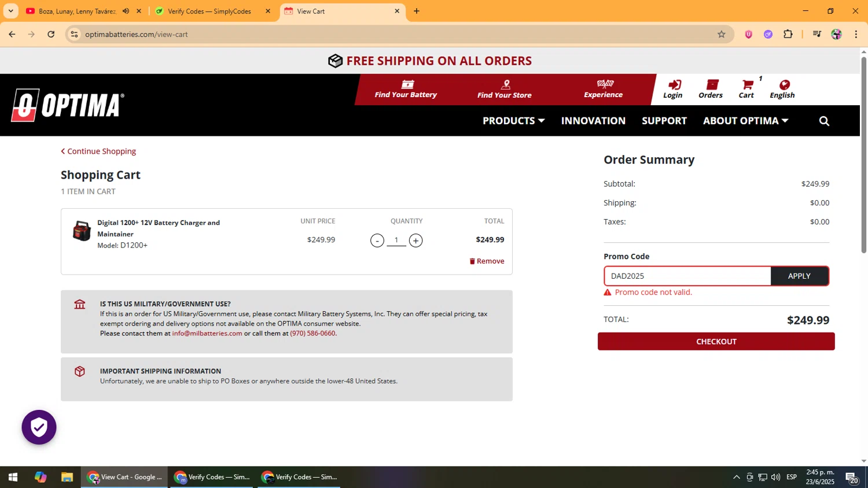Screen dimensions: 868x488
Task: Open a new browser tab
Action: point(417,11)
